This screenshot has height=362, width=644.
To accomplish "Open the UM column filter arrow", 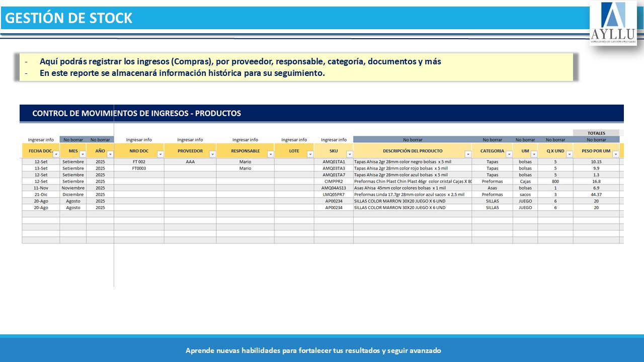I will [534, 154].
